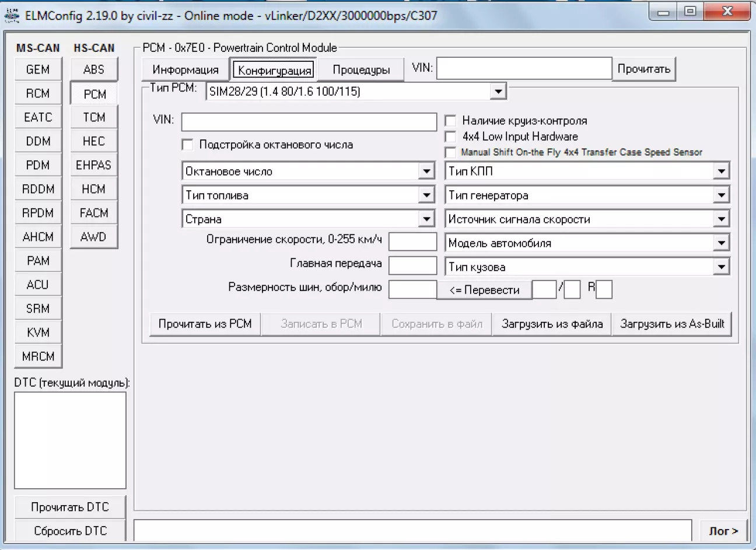Image resolution: width=756 pixels, height=550 pixels.
Task: Click the Сбросить DTC button
Action: (70, 531)
